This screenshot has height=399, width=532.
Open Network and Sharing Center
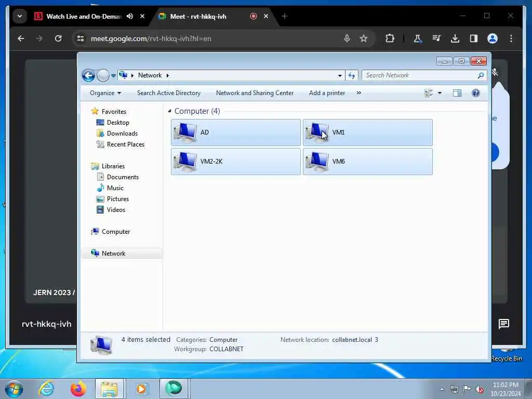click(255, 93)
